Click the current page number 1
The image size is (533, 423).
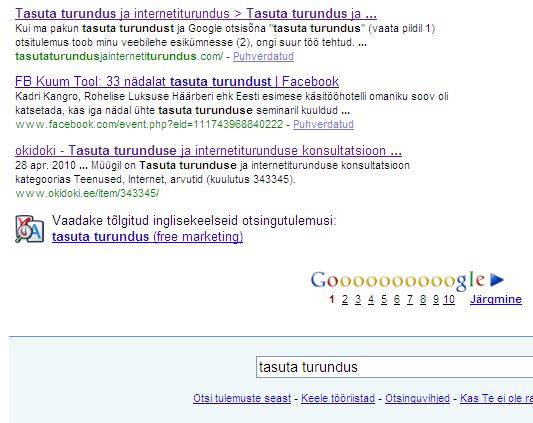[332, 299]
